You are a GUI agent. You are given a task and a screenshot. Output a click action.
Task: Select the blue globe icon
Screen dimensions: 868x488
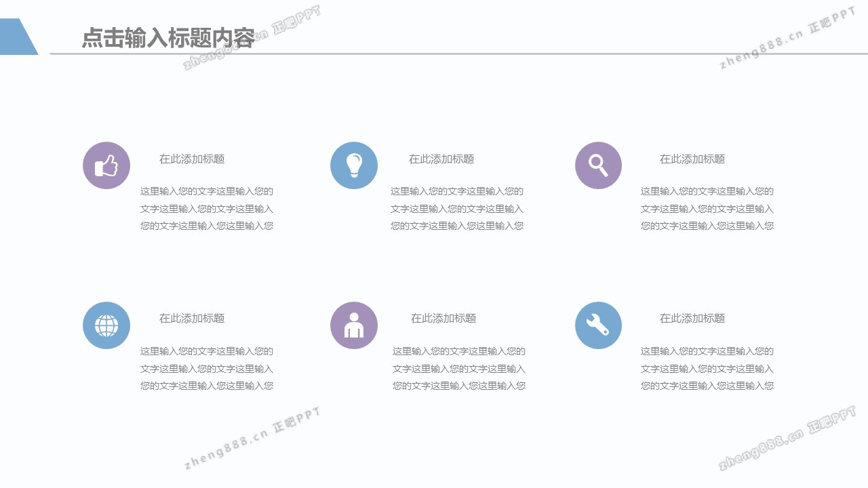pos(106,325)
